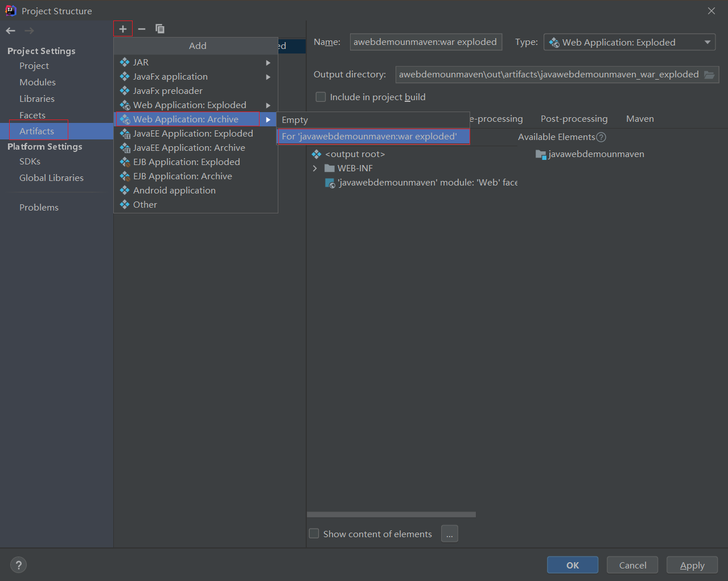Click the artifact Name input field
This screenshot has width=728, height=581.
coord(425,42)
